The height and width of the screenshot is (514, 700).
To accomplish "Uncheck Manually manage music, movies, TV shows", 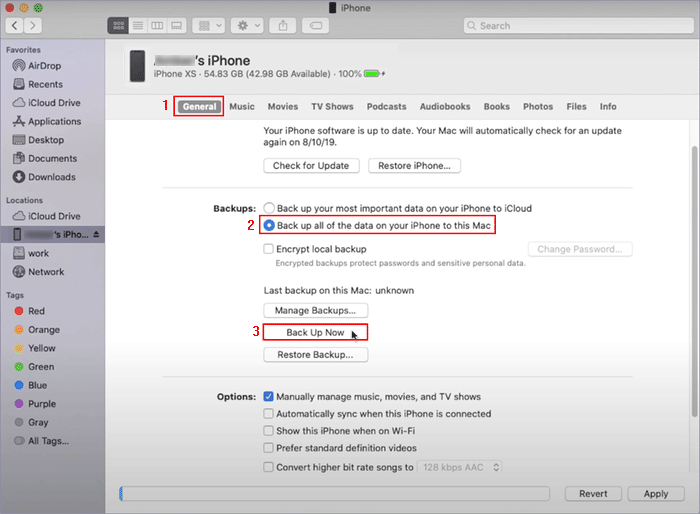I will click(x=268, y=397).
